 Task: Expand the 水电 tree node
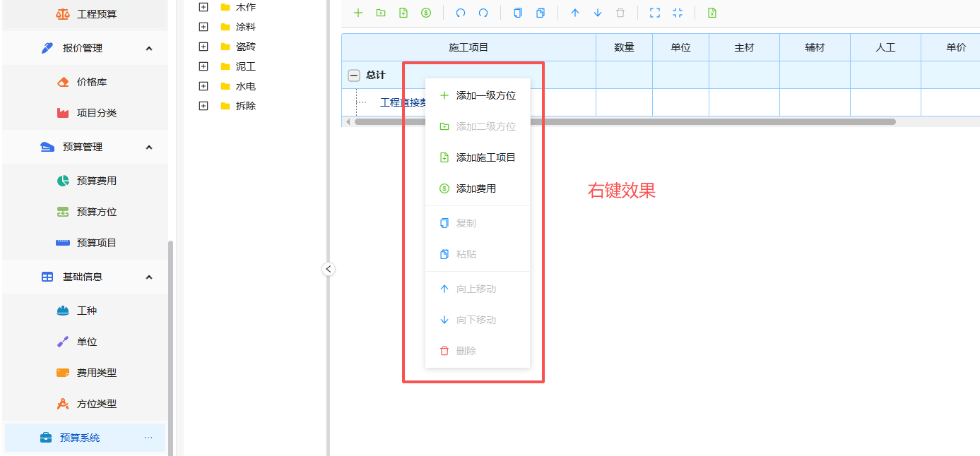tap(203, 86)
